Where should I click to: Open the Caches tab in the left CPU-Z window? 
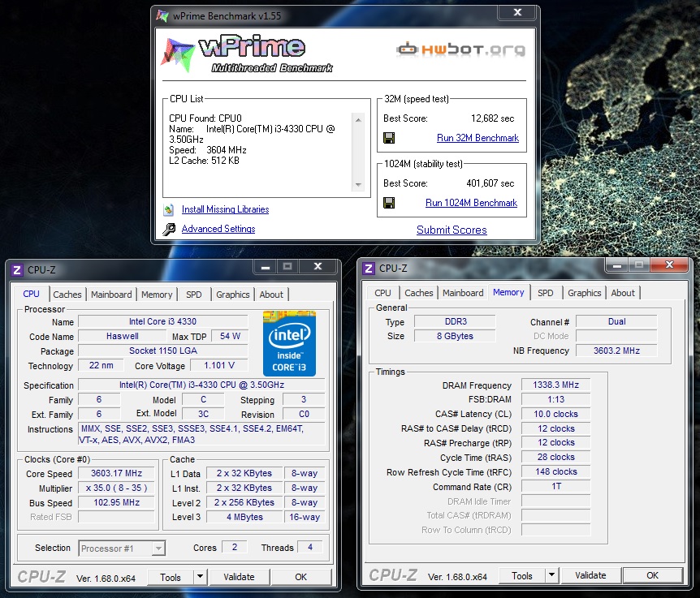click(67, 295)
